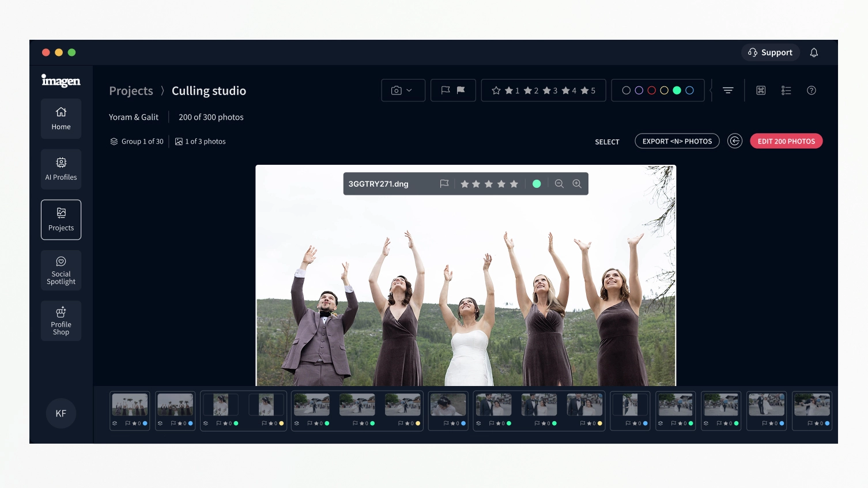Filter photos by 3 stars
The image size is (868, 488).
point(550,90)
